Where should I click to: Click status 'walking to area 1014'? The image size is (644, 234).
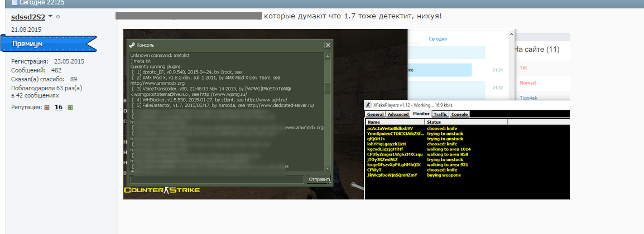[x=449, y=149]
